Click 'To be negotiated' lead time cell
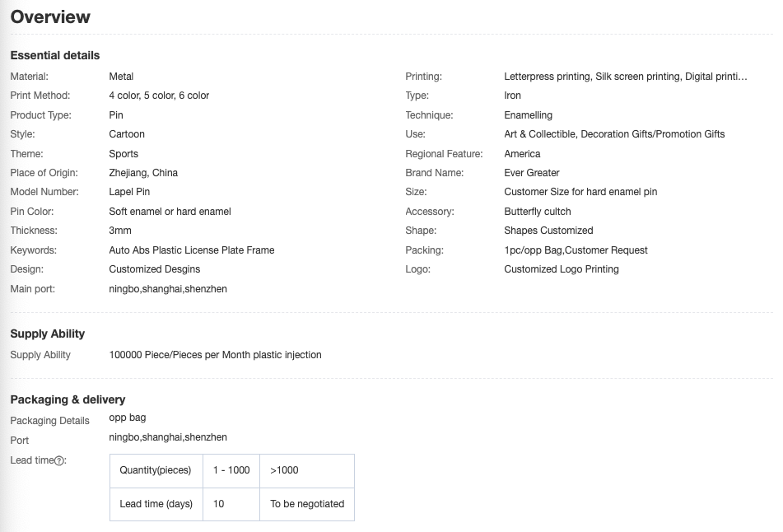783x532 pixels. pyautogui.click(x=307, y=504)
